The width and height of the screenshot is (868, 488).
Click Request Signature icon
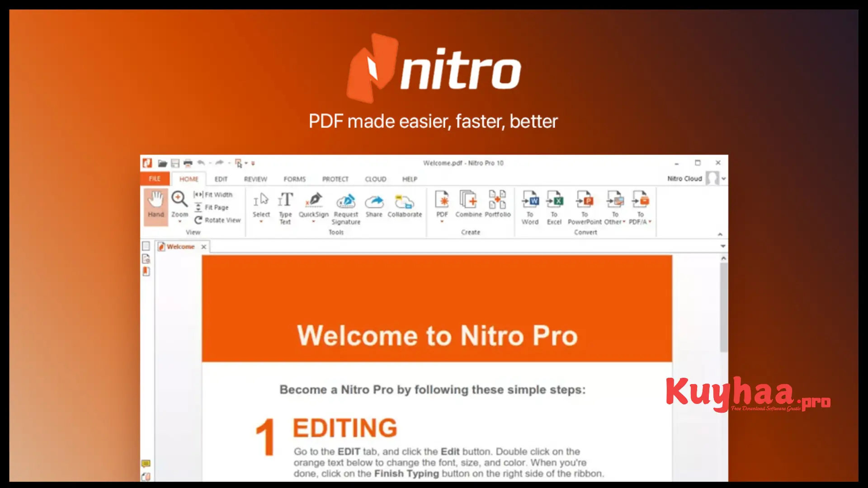click(x=346, y=208)
